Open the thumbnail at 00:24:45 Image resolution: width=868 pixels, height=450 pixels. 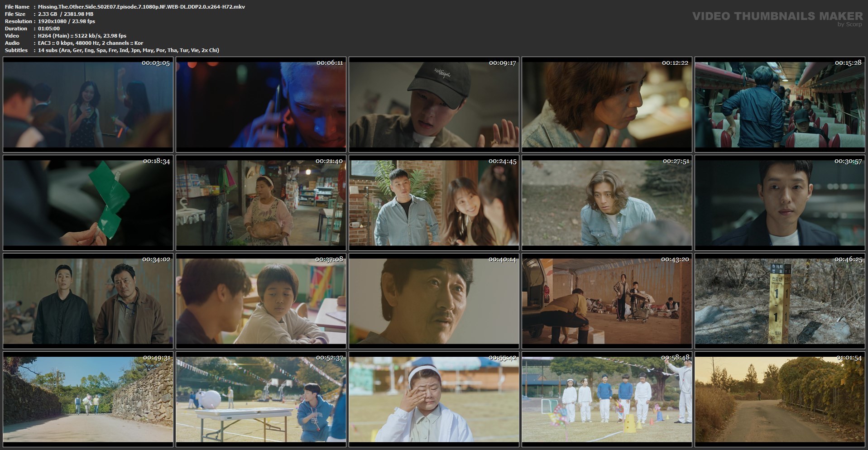pos(434,203)
